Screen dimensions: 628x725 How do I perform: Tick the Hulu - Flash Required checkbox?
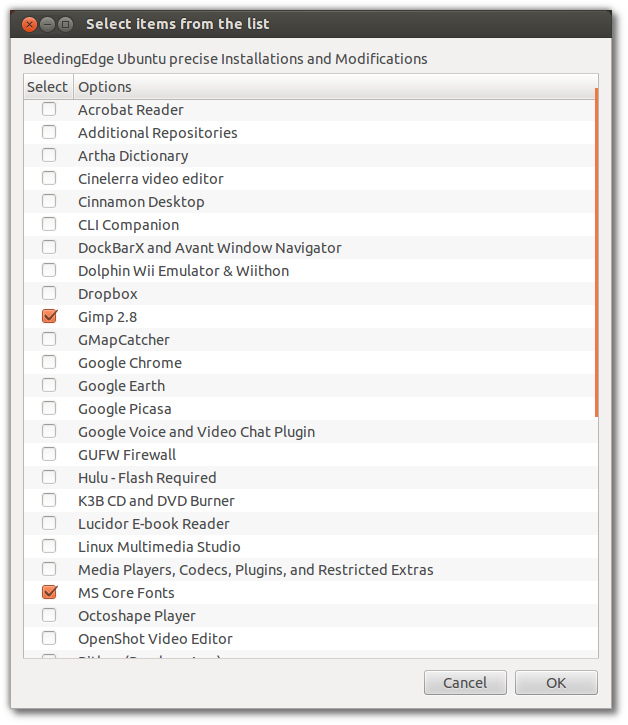tap(49, 477)
